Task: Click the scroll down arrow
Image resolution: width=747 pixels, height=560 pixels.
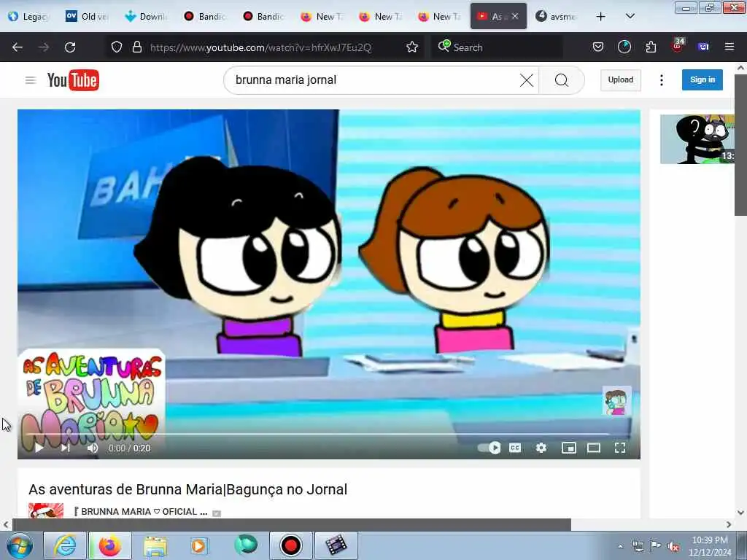Action: point(740,513)
